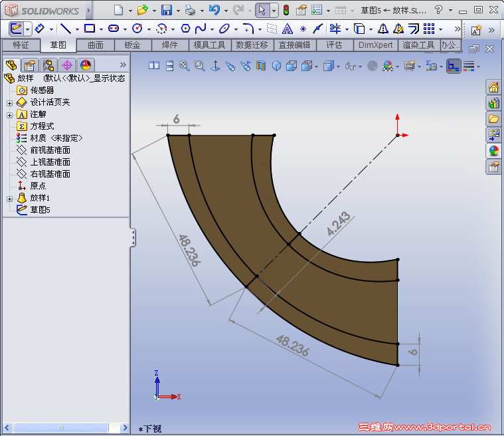
Task: Select the Line sketch tool
Action: tap(66, 29)
